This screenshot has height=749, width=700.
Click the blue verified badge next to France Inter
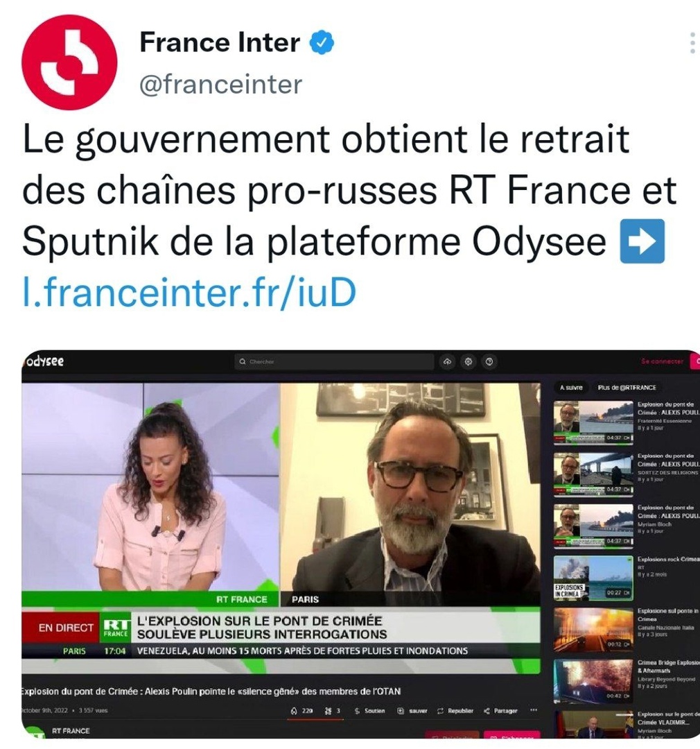click(x=322, y=42)
